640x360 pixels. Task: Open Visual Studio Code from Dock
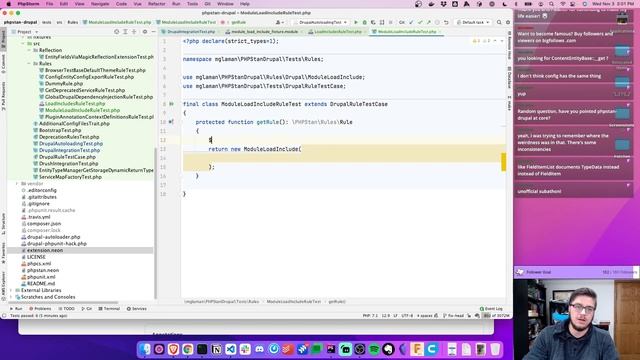coord(231,349)
